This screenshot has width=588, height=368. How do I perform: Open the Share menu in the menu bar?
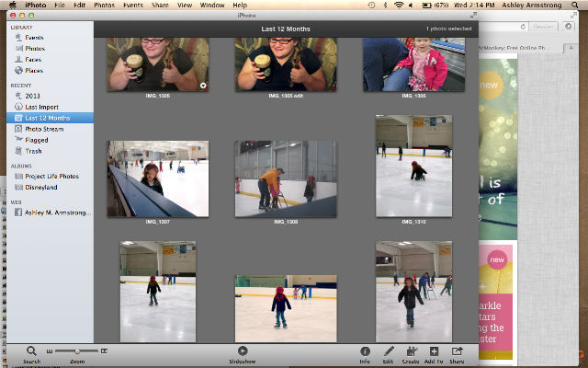160,6
